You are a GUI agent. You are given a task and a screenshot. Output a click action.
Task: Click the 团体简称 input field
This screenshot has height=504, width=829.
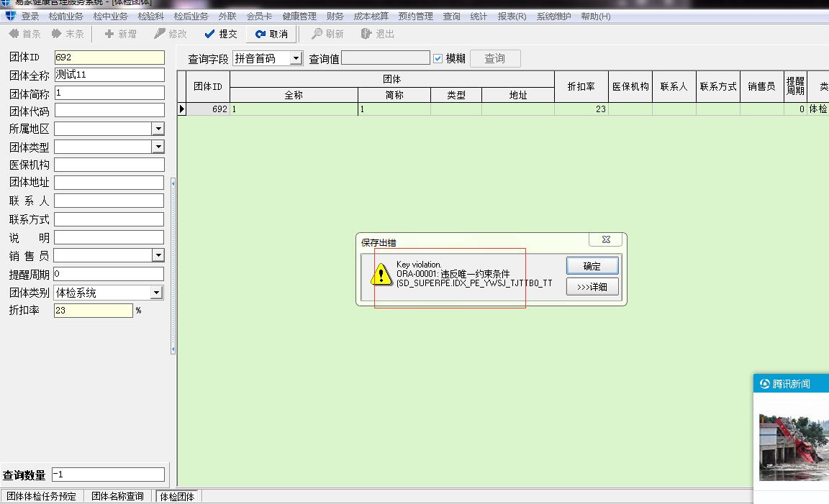coord(109,93)
